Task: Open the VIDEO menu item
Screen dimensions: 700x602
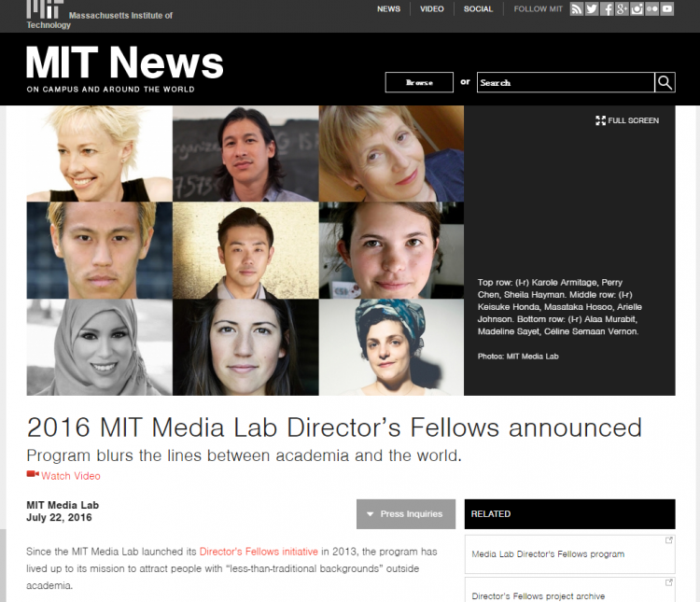Action: (x=432, y=9)
